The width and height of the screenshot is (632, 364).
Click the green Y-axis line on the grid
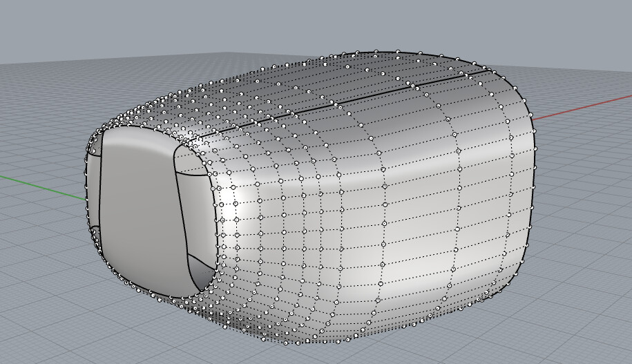click(43, 187)
